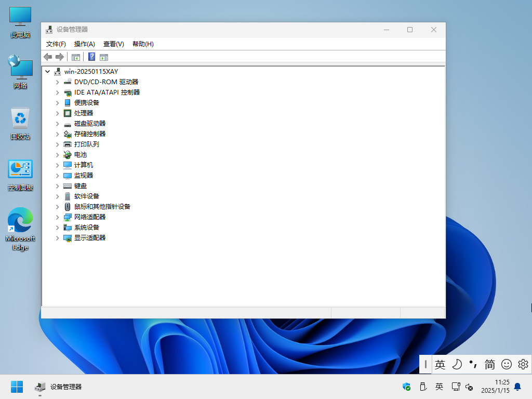Open the 查看(V) menu
The width and height of the screenshot is (532, 399).
click(114, 44)
